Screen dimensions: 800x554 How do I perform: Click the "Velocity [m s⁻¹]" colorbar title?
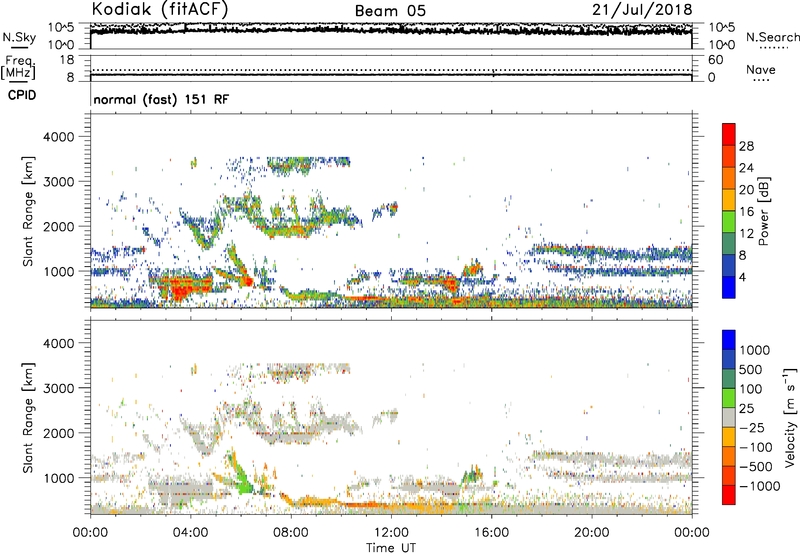(790, 417)
